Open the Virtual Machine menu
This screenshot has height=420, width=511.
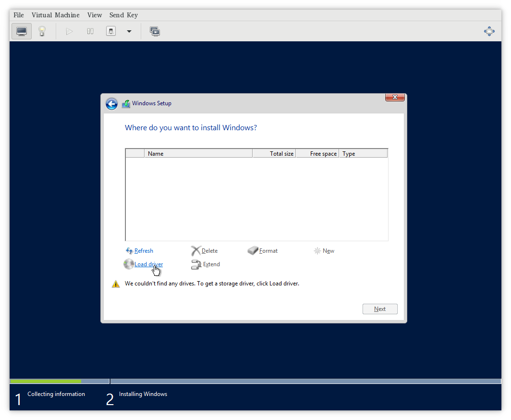(55, 15)
